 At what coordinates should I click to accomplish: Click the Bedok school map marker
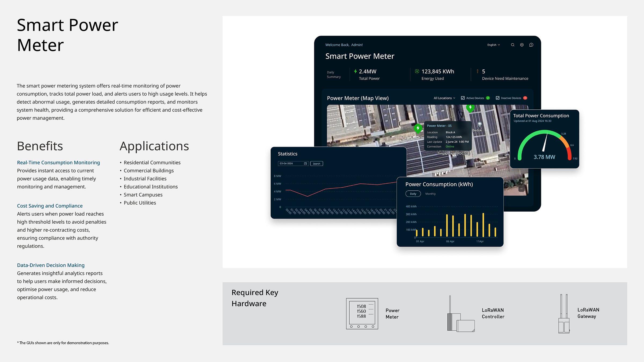tap(480, 124)
